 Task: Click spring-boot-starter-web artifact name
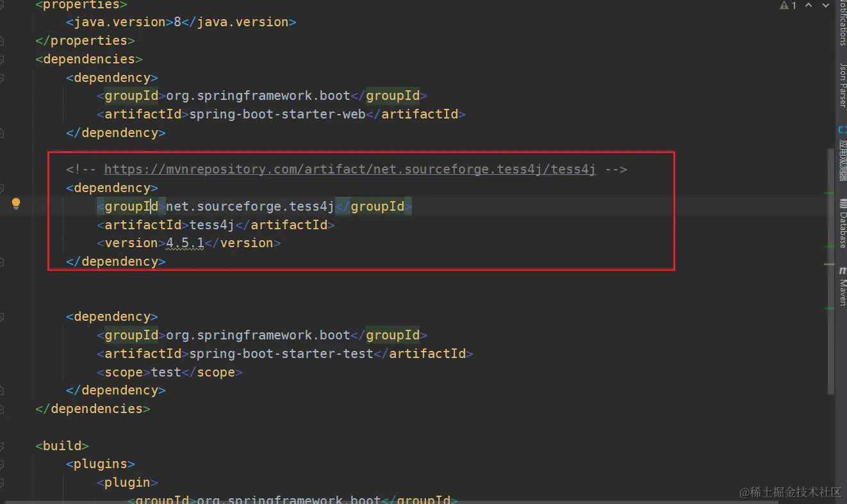click(x=277, y=114)
